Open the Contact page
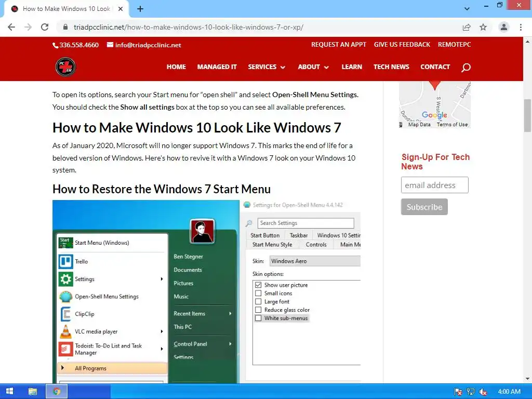The height and width of the screenshot is (399, 532). [435, 67]
